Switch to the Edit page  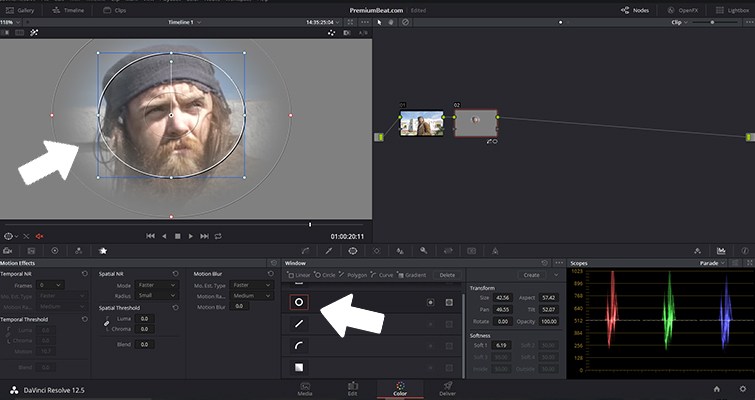(352, 388)
